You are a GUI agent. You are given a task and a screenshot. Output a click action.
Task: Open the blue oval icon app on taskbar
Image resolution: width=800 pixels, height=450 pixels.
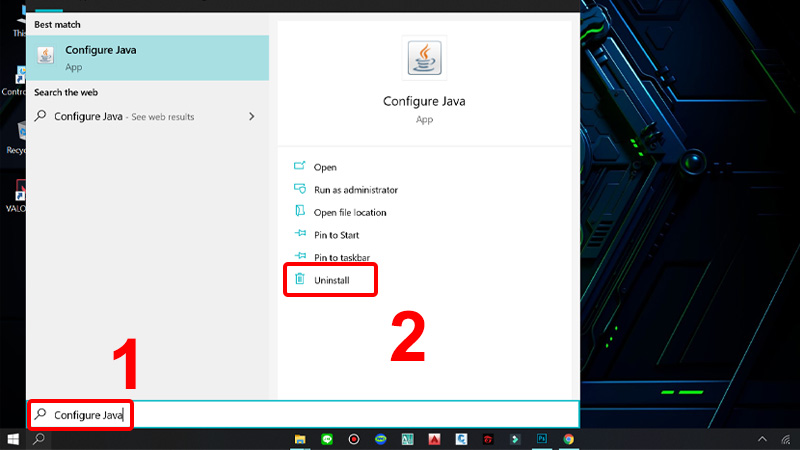click(x=381, y=439)
